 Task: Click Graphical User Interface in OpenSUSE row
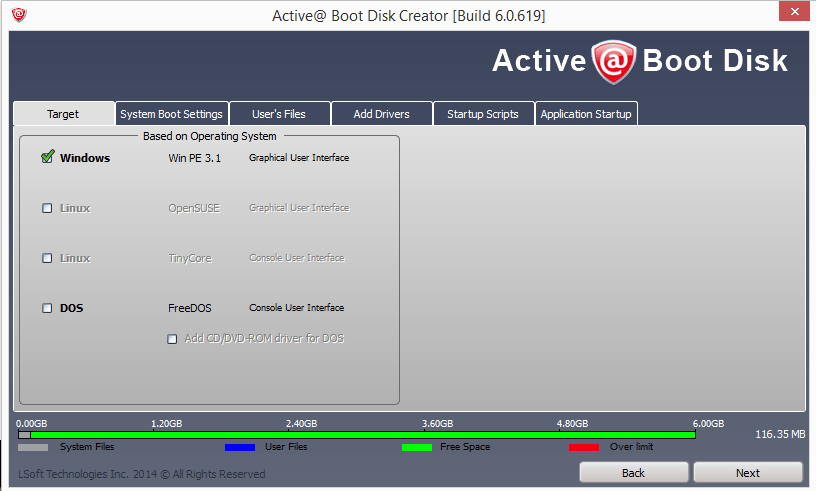coord(299,208)
